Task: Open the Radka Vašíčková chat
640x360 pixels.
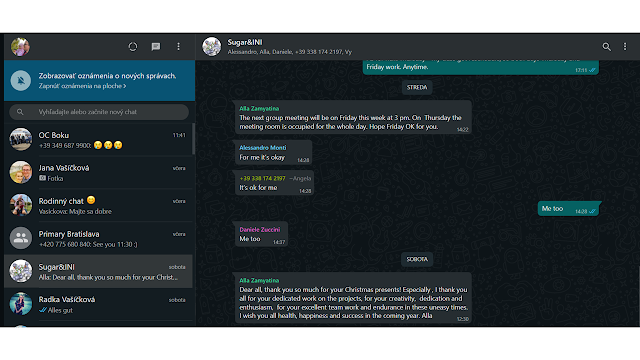Action: coord(98,304)
